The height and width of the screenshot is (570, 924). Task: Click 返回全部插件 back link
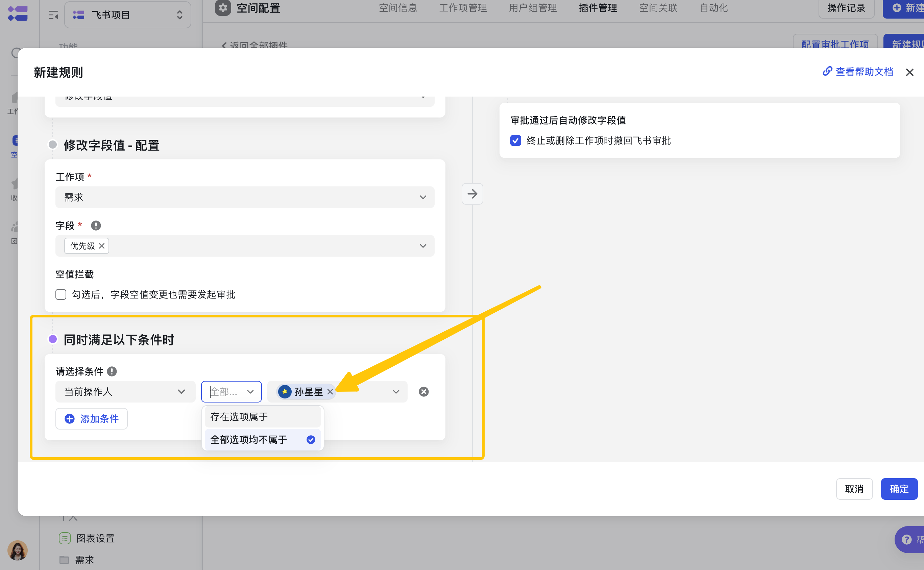click(x=255, y=45)
